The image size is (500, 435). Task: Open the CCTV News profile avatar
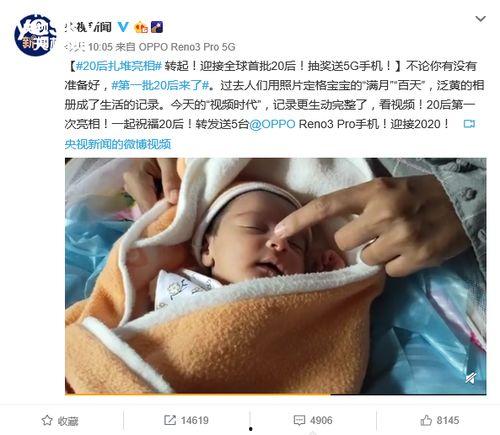click(35, 35)
